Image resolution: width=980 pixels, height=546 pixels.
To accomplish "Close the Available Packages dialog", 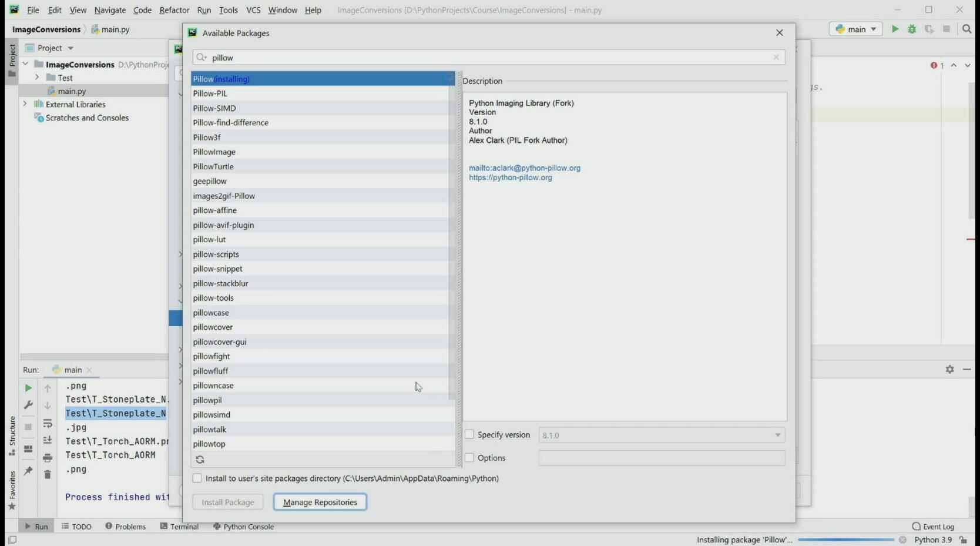I will click(780, 33).
